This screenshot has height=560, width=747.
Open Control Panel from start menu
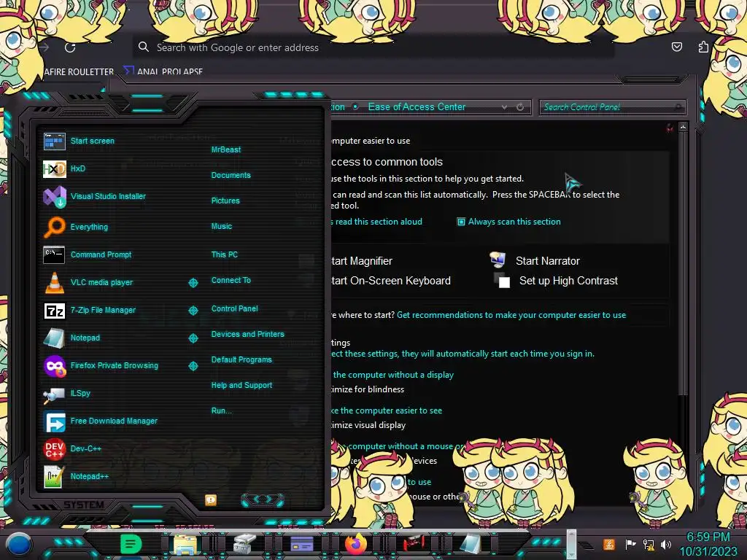click(234, 308)
